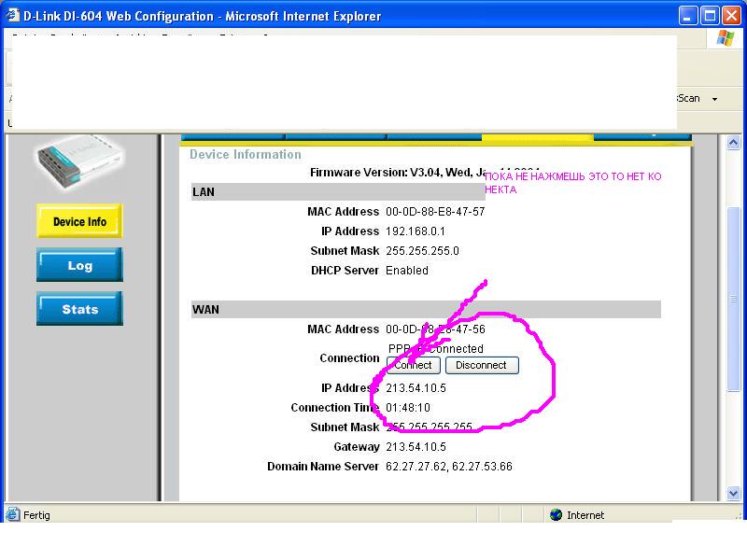Click the window title text
The height and width of the screenshot is (560, 747).
click(203, 16)
